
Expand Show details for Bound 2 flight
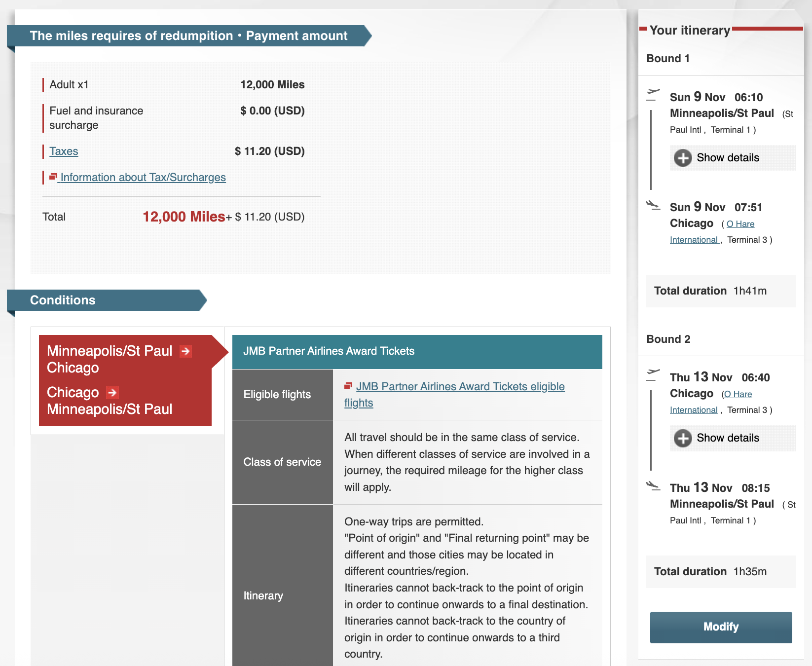(728, 438)
